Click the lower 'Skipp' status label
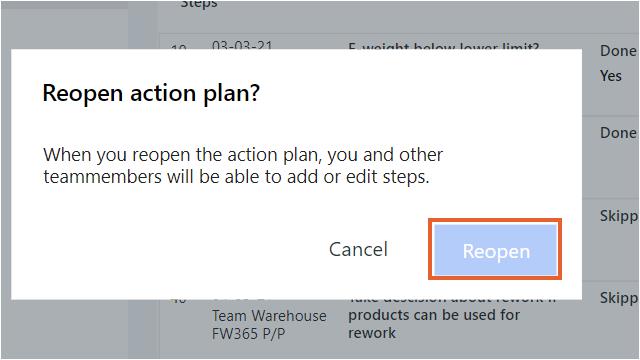The image size is (640, 360). tap(618, 298)
